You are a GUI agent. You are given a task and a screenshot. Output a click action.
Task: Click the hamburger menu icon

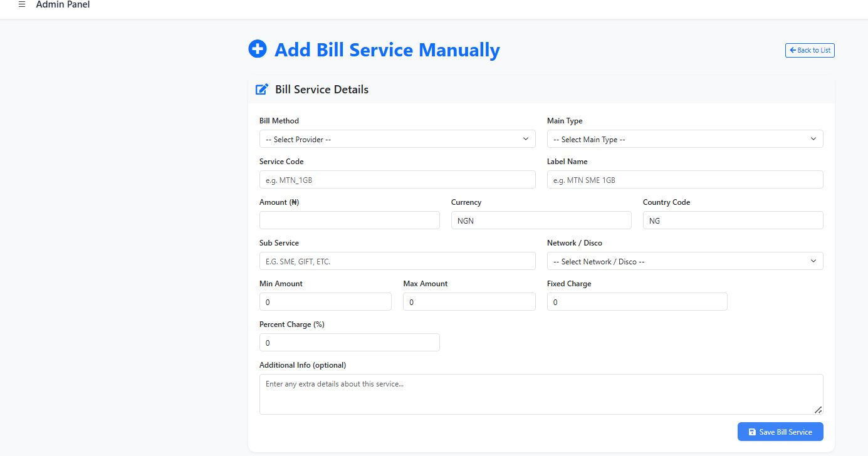pyautogui.click(x=22, y=5)
